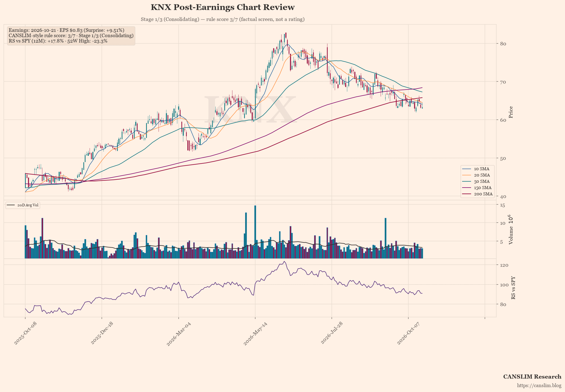Click the price axis value 50
The width and height of the screenshot is (565, 392).
(x=503, y=158)
